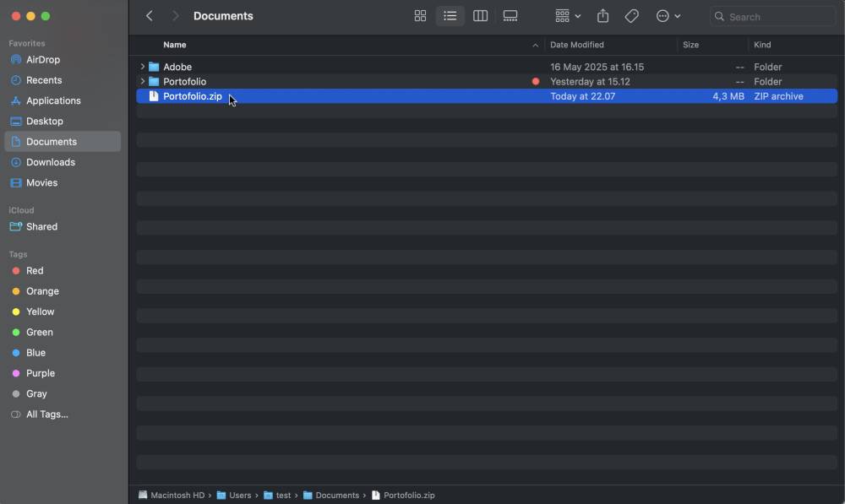Image resolution: width=845 pixels, height=504 pixels.
Task: Select the Portofolio folder name
Action: tap(185, 81)
